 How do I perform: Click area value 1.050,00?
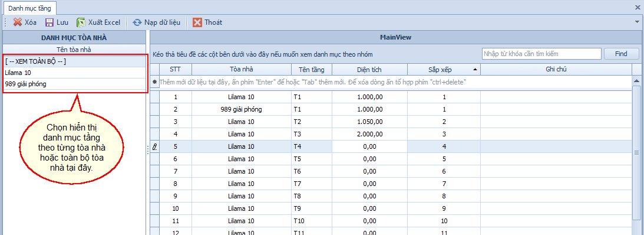(x=369, y=122)
